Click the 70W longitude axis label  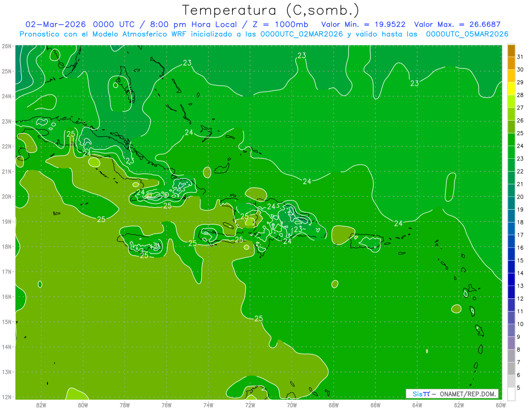point(292,405)
